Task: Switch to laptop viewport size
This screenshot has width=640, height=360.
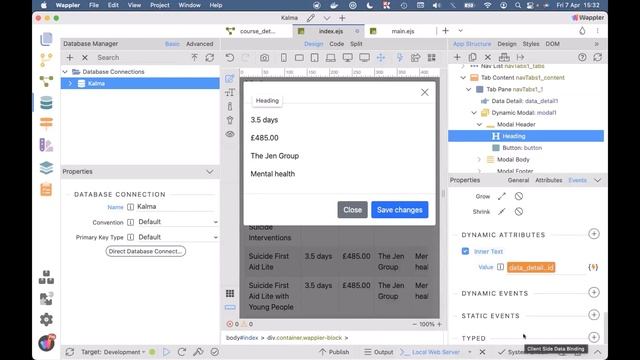Action: 331,58
